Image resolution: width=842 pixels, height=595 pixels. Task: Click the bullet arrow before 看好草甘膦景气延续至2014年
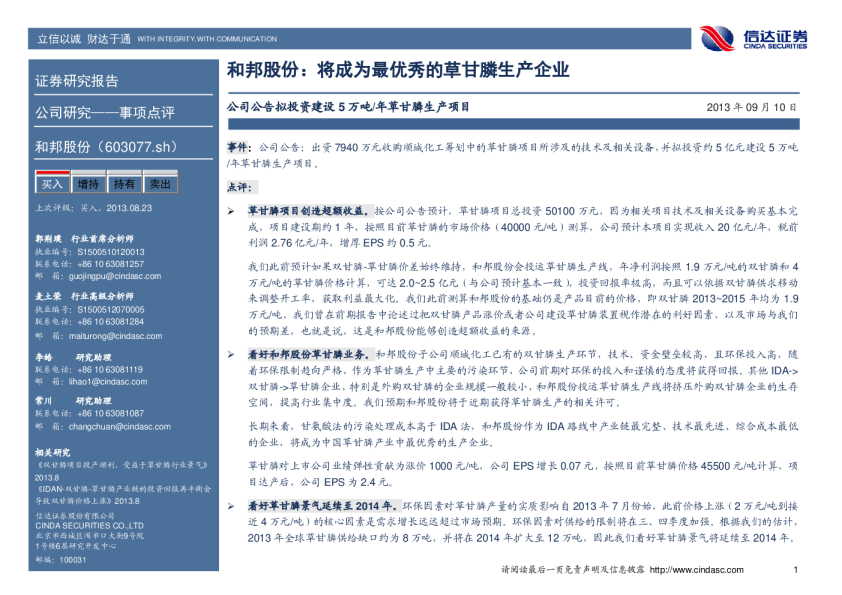[232, 507]
